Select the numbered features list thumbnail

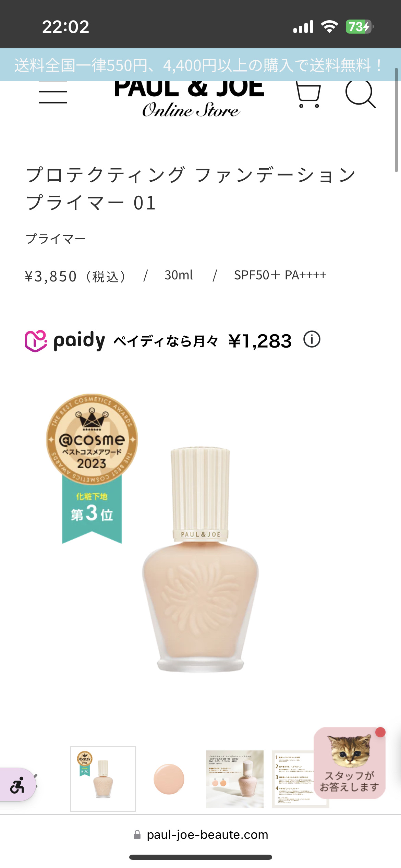click(x=293, y=779)
